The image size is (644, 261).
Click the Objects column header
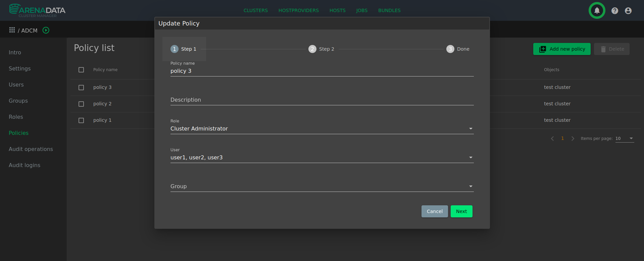(x=551, y=70)
